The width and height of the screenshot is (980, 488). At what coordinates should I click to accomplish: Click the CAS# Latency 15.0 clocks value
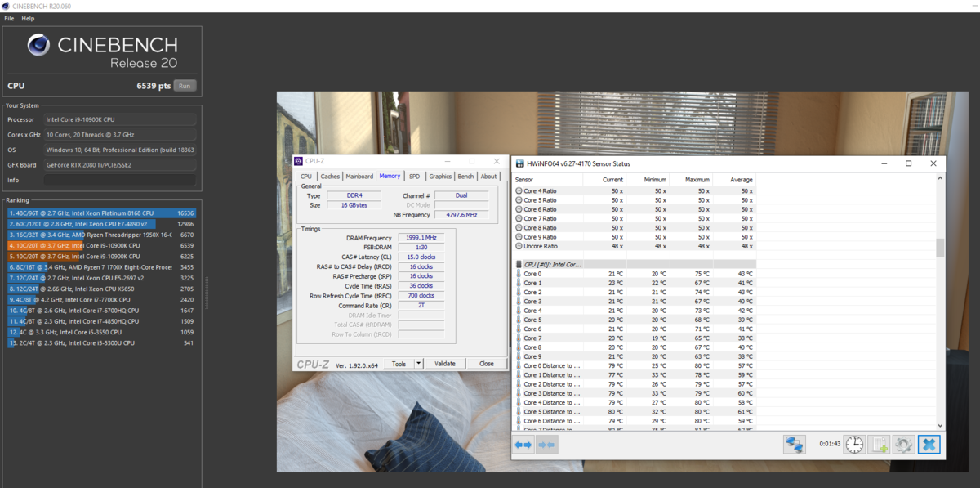[x=421, y=257]
